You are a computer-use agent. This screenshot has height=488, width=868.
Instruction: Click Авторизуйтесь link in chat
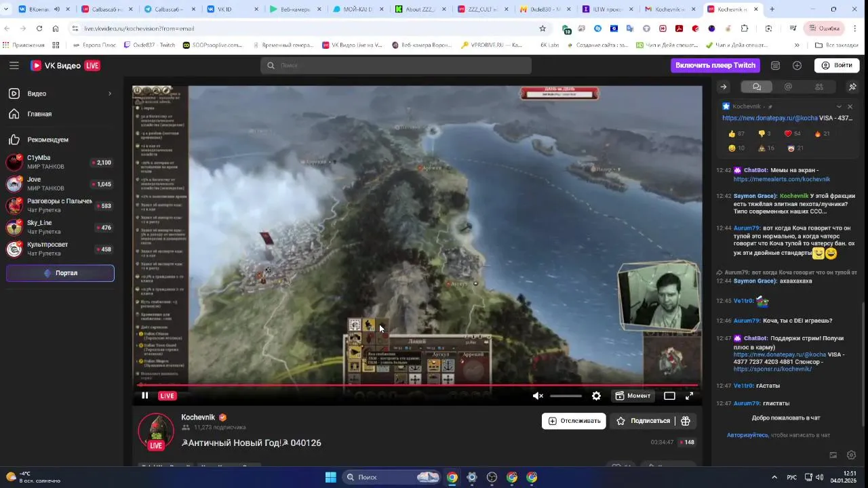(747, 435)
